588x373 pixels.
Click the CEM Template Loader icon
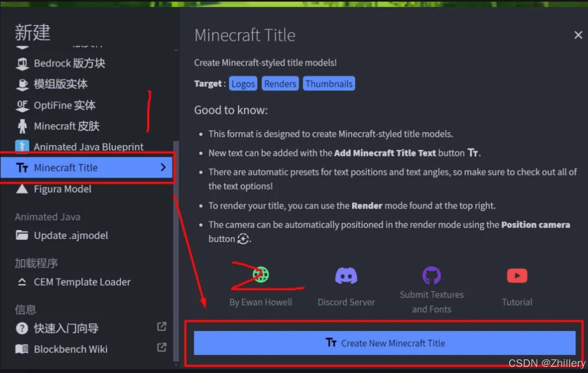coord(22,282)
